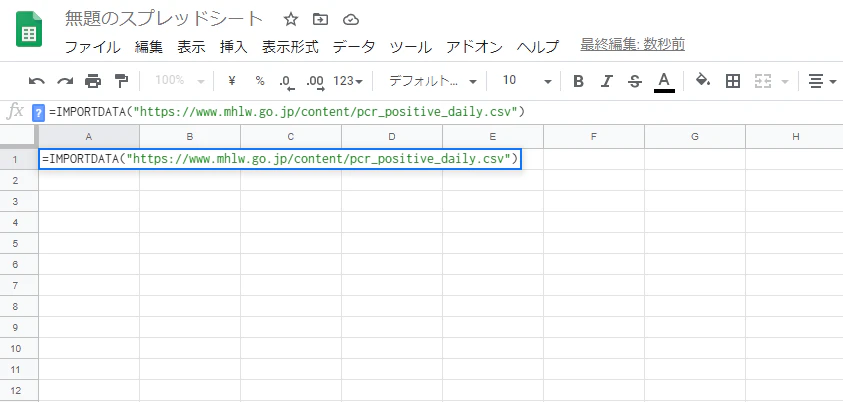Select column H header

pos(795,137)
